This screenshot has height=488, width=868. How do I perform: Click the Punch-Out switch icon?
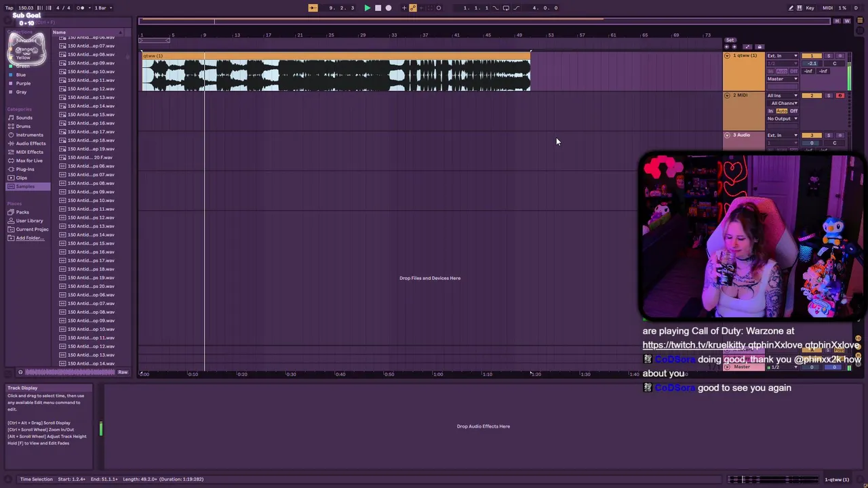517,8
